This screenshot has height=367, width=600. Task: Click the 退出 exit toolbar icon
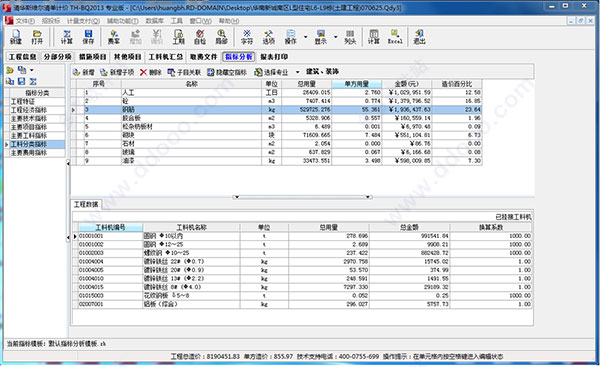(x=419, y=37)
